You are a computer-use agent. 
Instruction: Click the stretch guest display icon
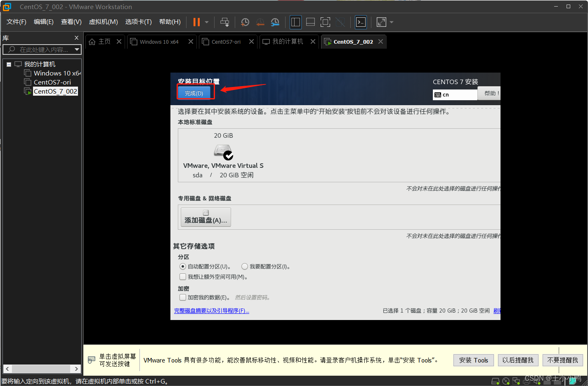coord(381,22)
